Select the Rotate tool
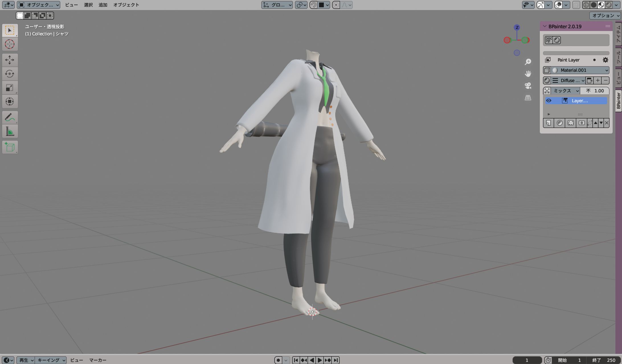622x364 pixels. click(10, 74)
